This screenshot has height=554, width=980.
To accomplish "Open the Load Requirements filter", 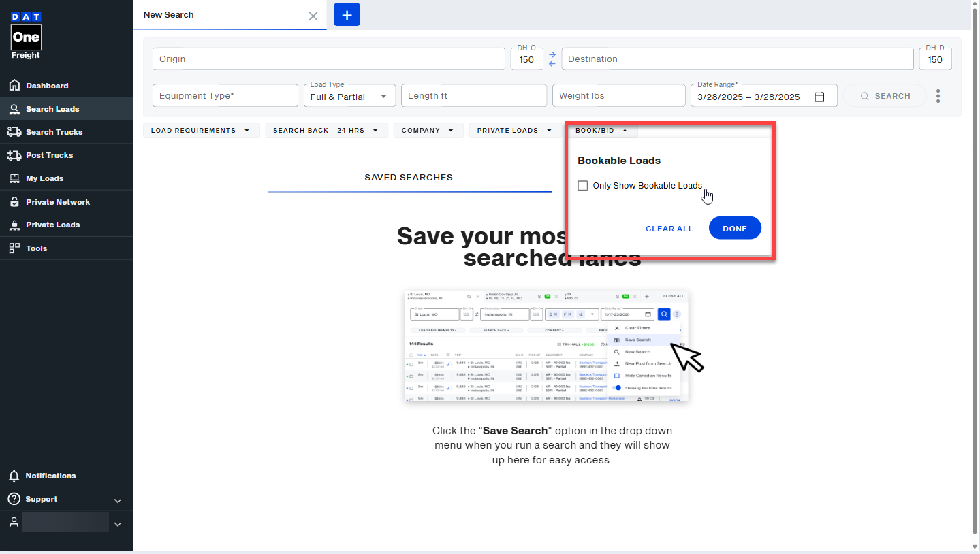I will click(201, 131).
